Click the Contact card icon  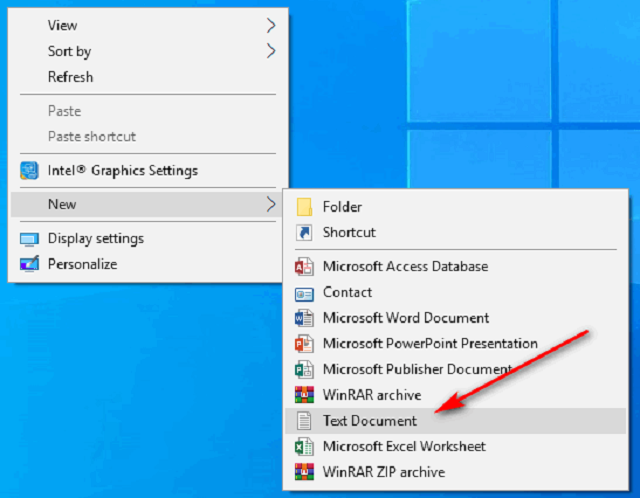tap(305, 293)
